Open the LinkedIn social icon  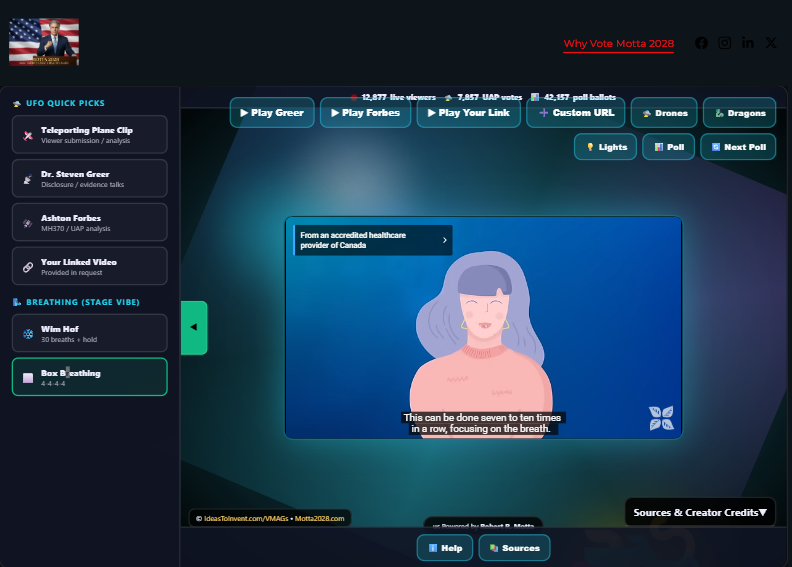tap(748, 43)
